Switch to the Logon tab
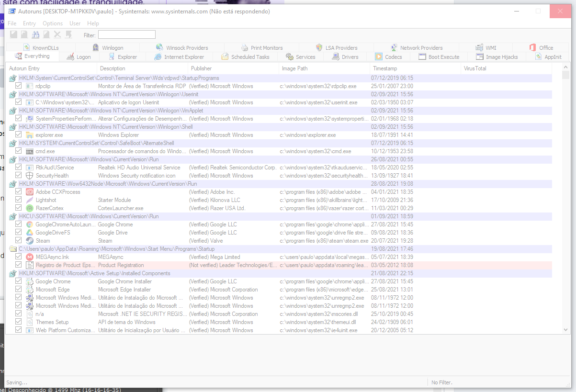The image size is (576, 392). (x=79, y=57)
